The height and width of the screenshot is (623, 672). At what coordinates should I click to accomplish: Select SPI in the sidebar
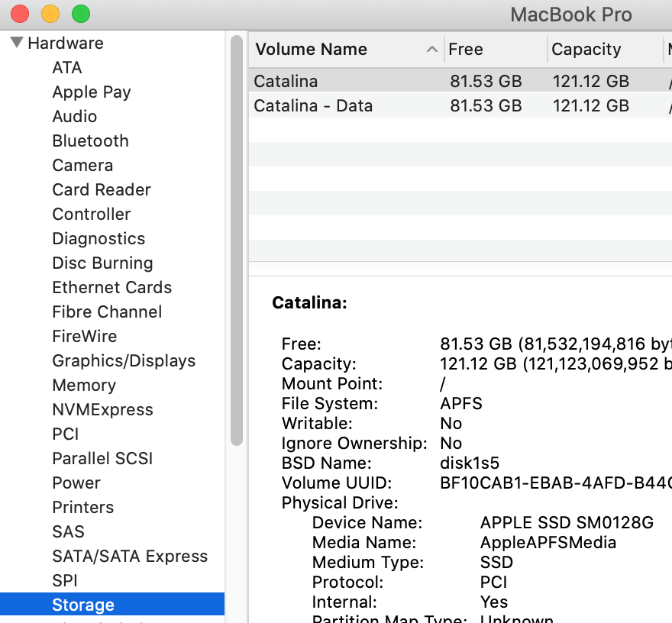65,580
